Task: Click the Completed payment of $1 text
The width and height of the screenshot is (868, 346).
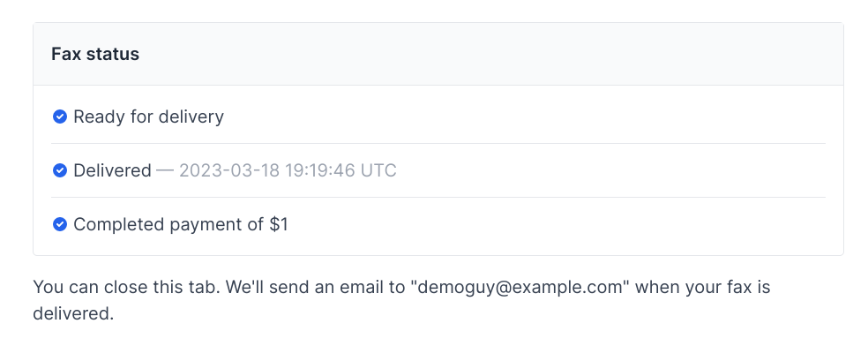Action: pos(181,224)
